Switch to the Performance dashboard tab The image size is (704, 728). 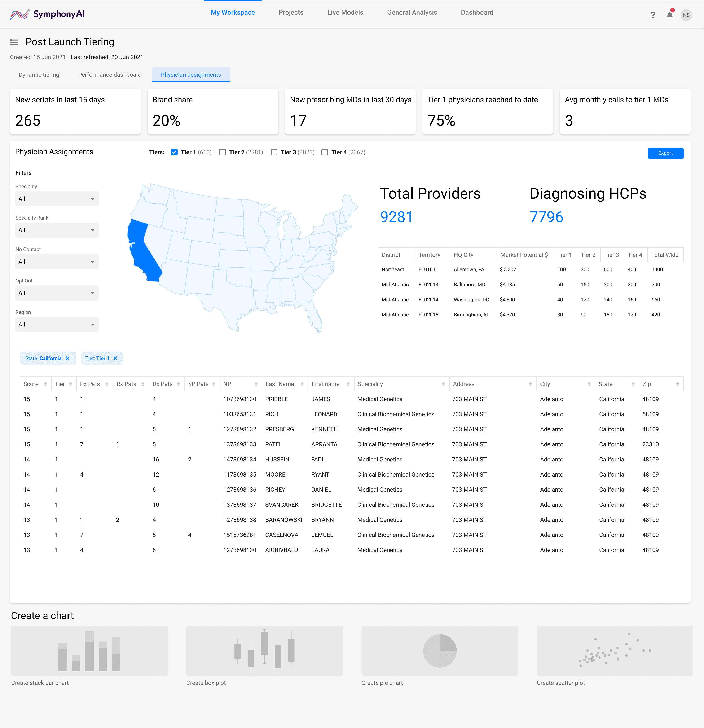(110, 75)
